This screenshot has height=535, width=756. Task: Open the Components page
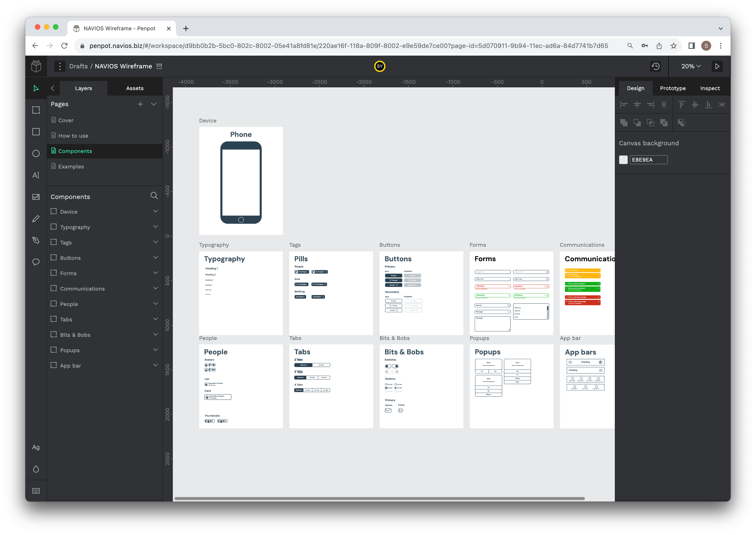(x=75, y=151)
